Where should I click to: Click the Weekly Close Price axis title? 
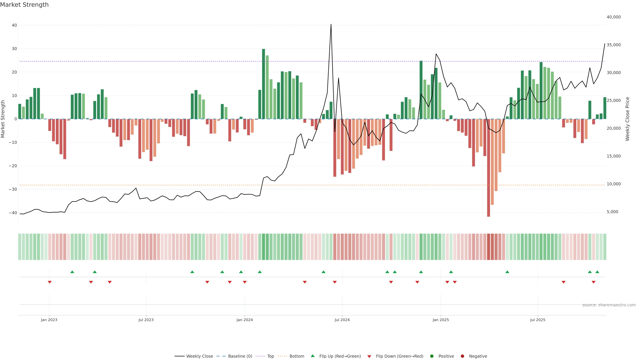point(627,119)
